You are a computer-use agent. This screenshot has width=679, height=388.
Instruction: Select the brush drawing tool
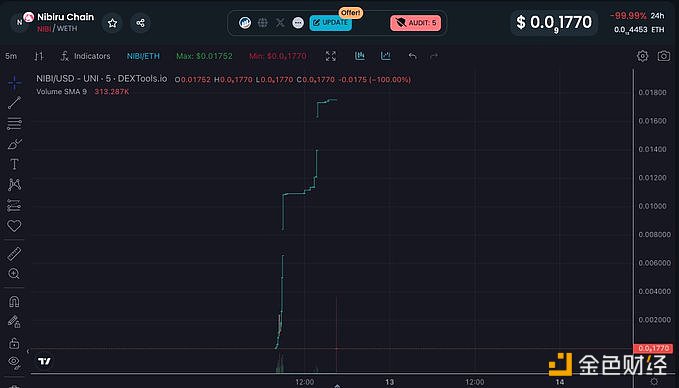coord(14,144)
